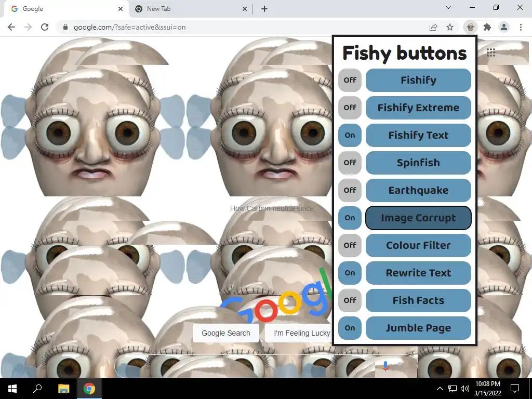532x399 pixels.
Task: Click the Fishify button
Action: [x=418, y=80]
